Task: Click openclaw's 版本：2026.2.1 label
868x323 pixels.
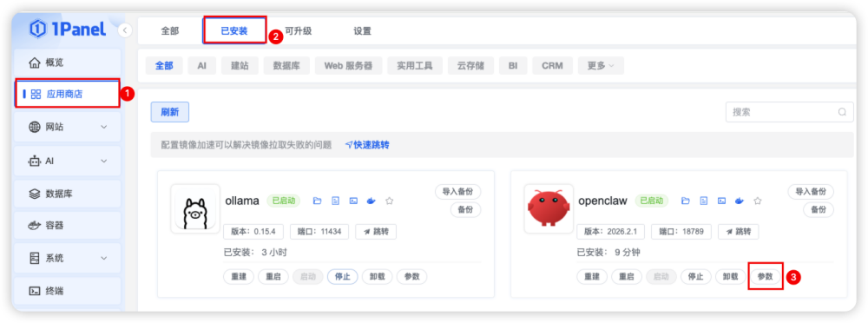Action: [611, 232]
